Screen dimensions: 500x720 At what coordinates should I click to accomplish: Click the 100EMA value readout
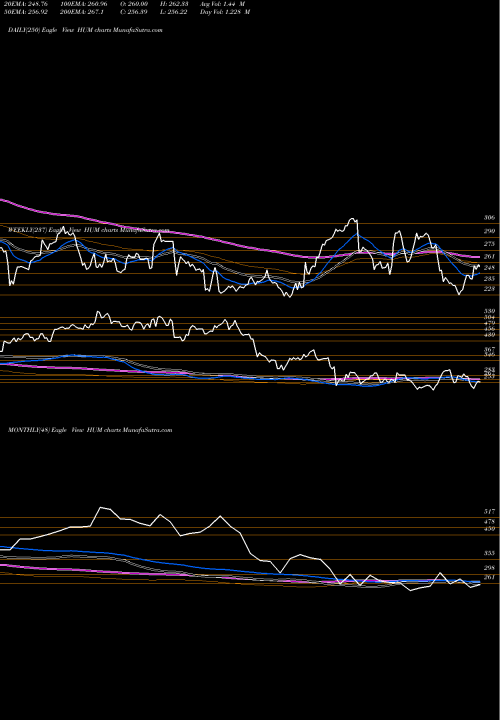(x=84, y=4)
